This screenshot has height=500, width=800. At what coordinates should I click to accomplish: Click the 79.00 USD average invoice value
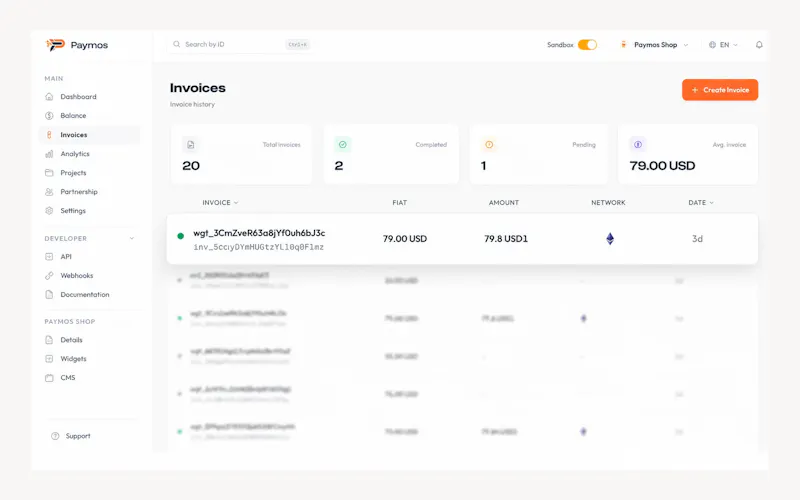662,166
